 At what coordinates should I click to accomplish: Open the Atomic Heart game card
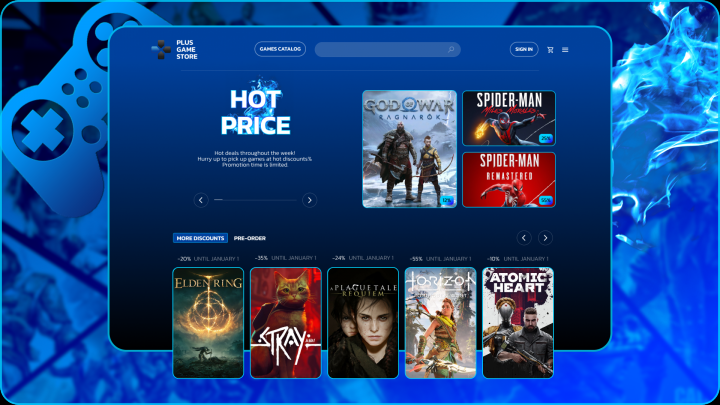pyautogui.click(x=518, y=323)
